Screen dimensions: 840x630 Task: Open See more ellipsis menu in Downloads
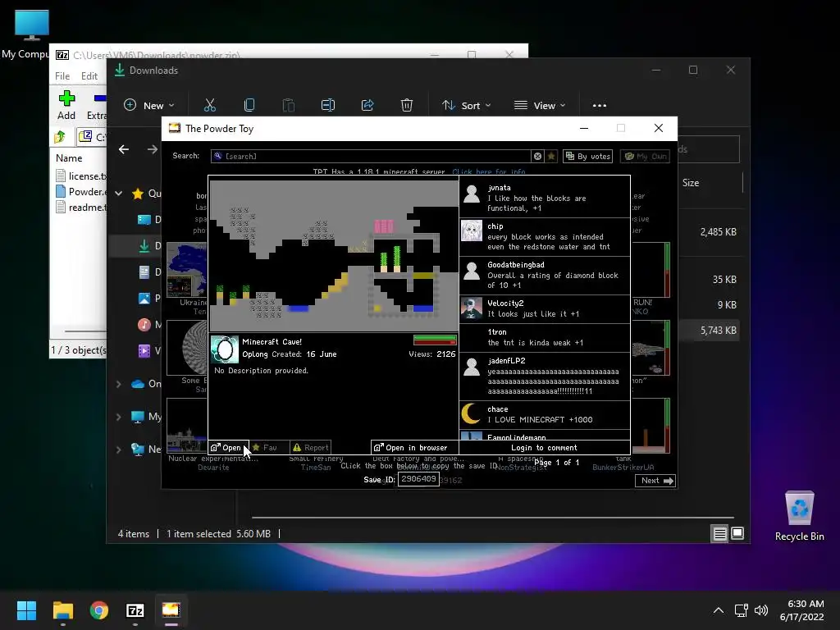point(600,106)
